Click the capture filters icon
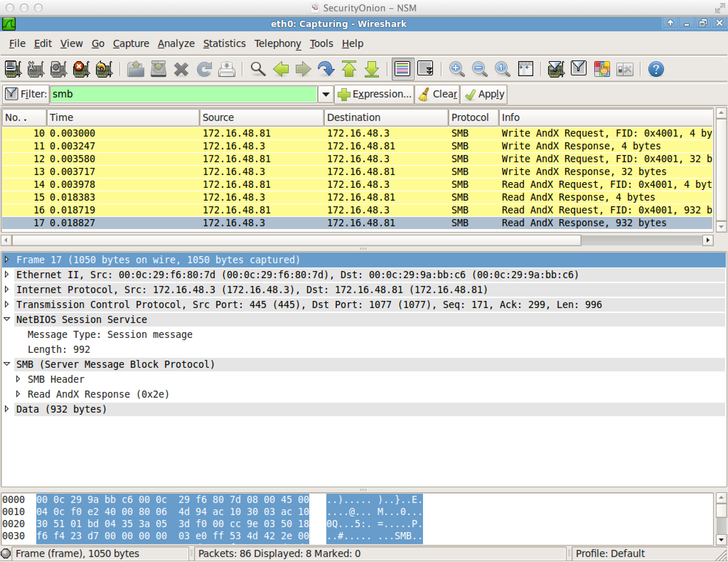The width and height of the screenshot is (728, 562). 556,69
